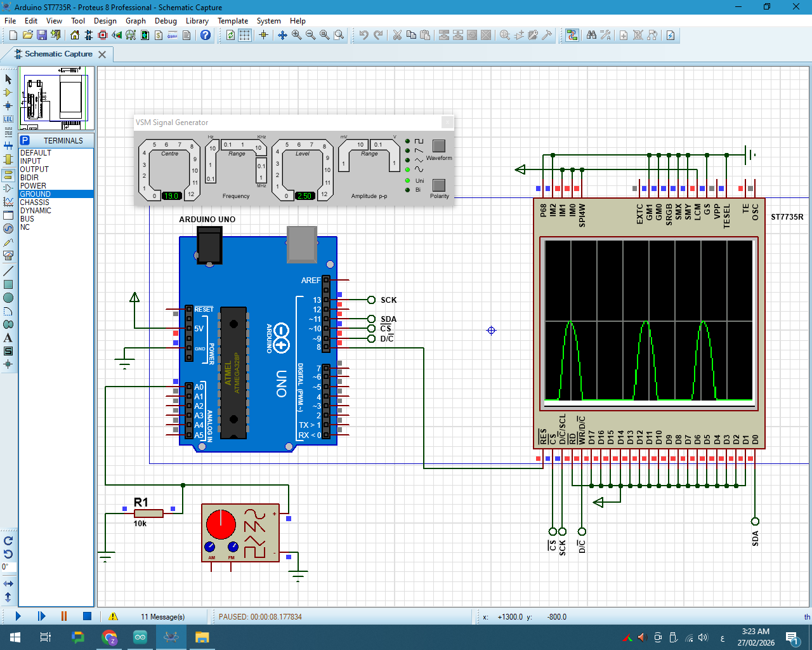Viewport: 812px width, 650px height.
Task: Open the Library menu
Action: pyautogui.click(x=197, y=20)
